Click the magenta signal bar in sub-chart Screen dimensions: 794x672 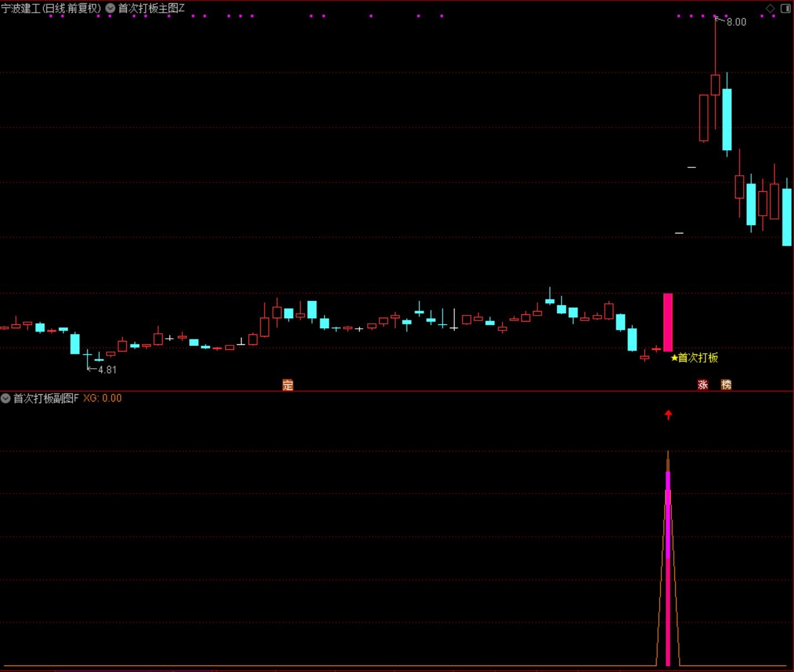click(668, 566)
